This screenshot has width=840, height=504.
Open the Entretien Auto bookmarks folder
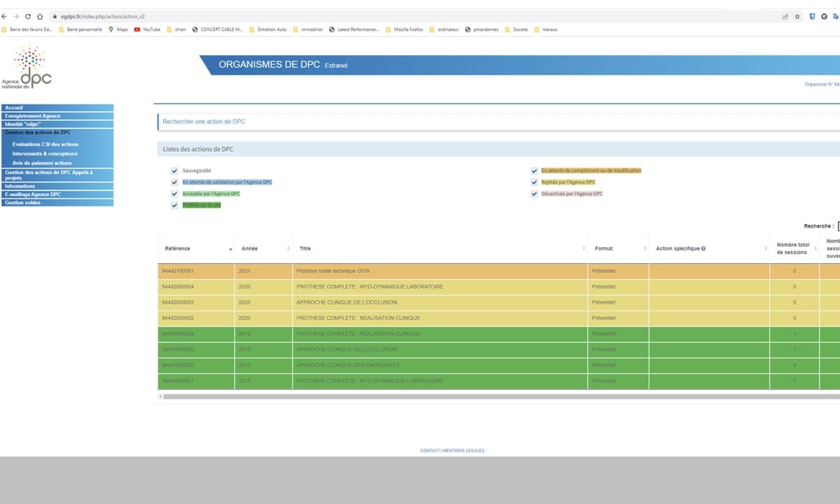tap(267, 29)
